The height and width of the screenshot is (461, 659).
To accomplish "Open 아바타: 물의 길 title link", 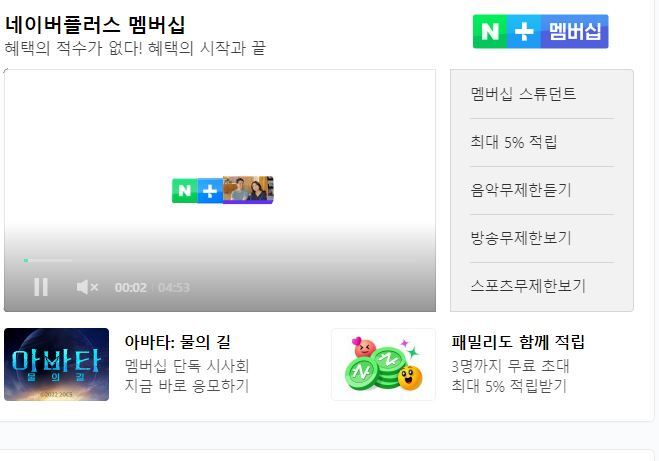I will tap(177, 342).
